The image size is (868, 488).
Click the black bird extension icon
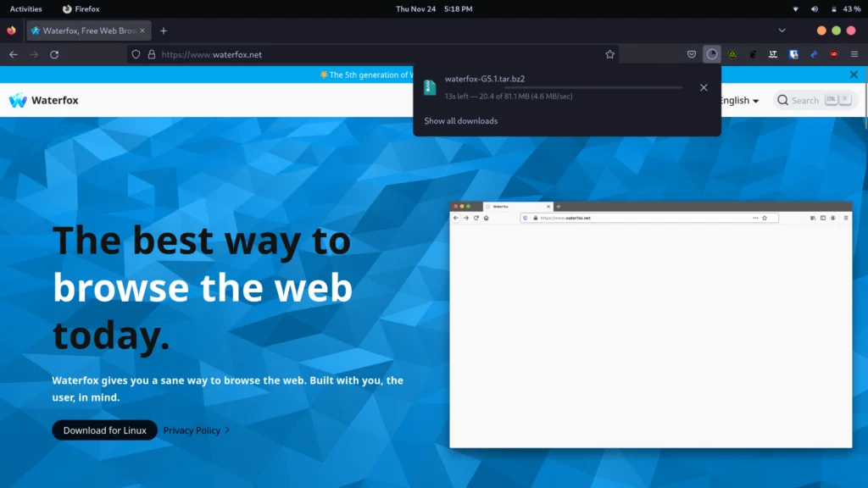(x=753, y=53)
